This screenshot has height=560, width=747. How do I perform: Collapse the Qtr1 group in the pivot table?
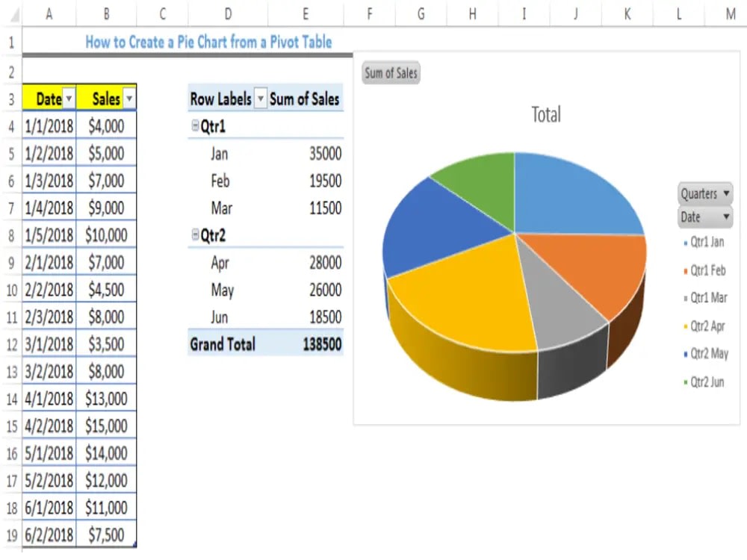193,125
